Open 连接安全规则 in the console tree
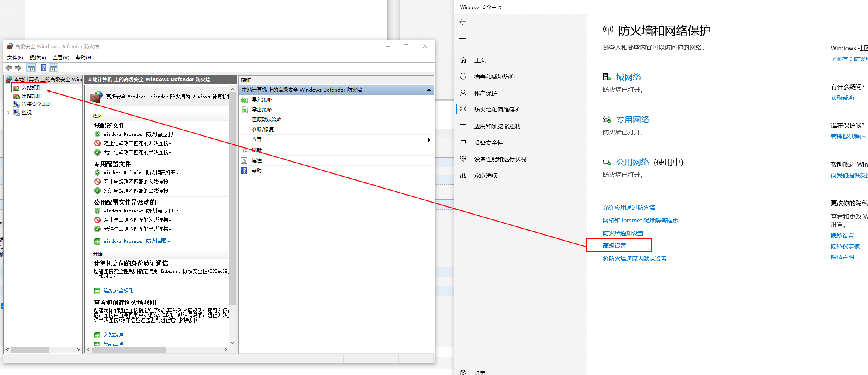Image resolution: width=868 pixels, height=375 pixels. [36, 104]
